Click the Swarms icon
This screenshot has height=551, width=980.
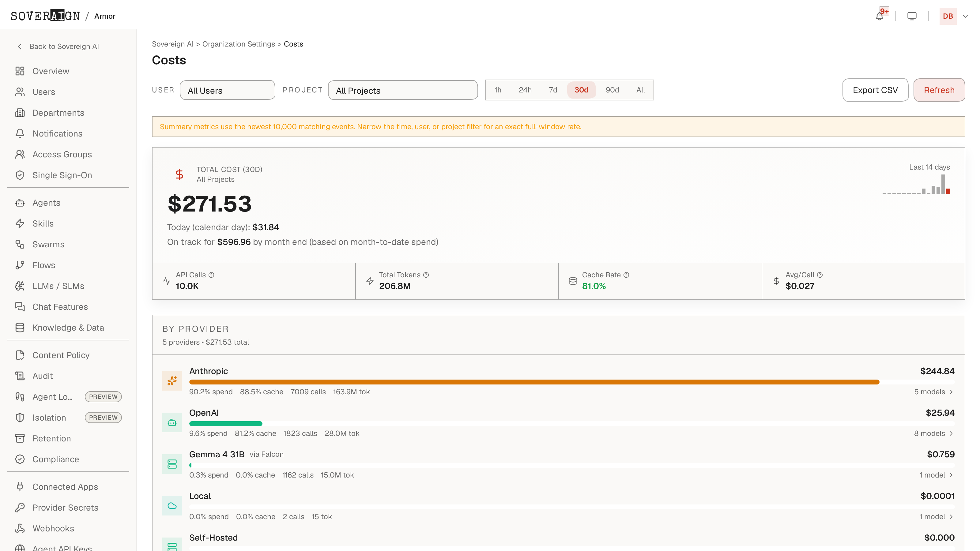pyautogui.click(x=20, y=245)
